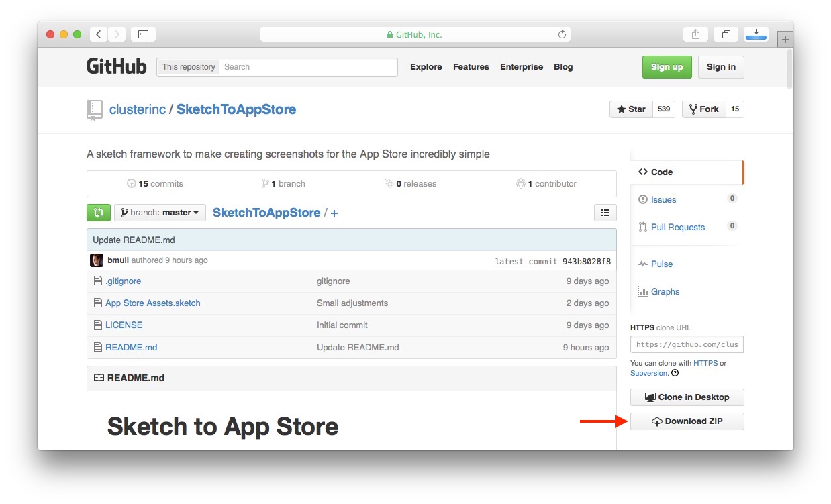Viewport: 831px width, 504px height.
Task: Click the GitHub logo
Action: click(x=116, y=66)
